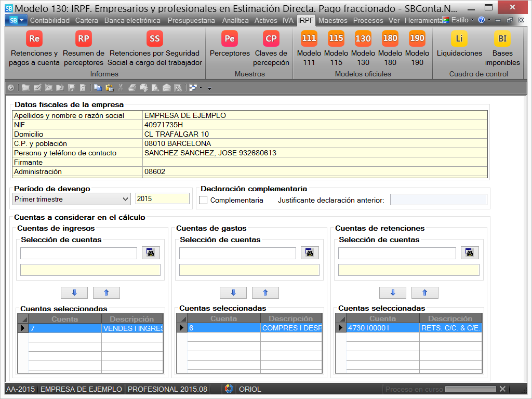Select account 4730100001 row in retenciones
532x399 pixels.
point(382,328)
